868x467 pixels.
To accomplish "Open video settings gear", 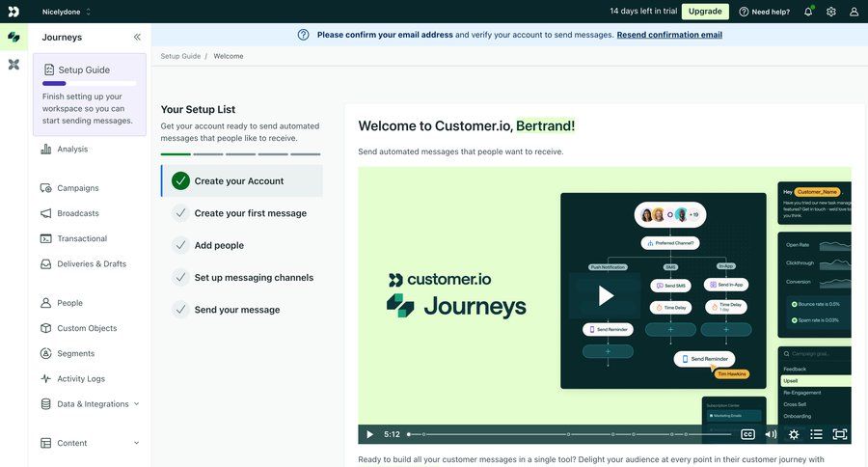I will pos(794,434).
